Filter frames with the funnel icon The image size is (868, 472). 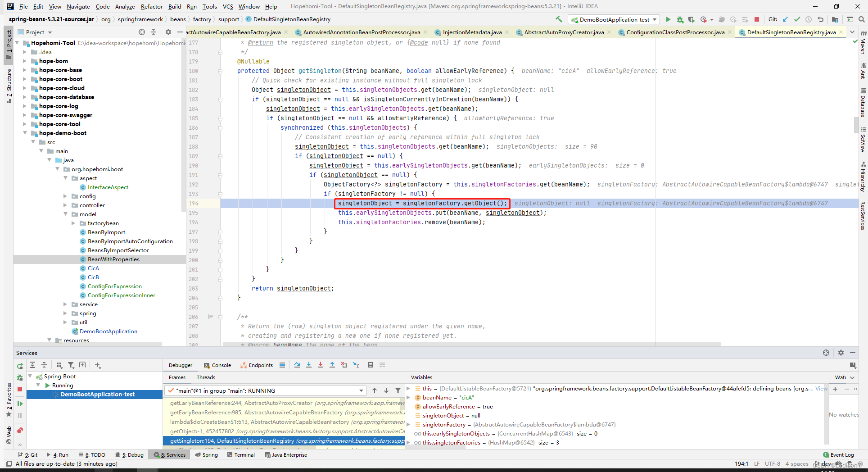[x=398, y=390]
